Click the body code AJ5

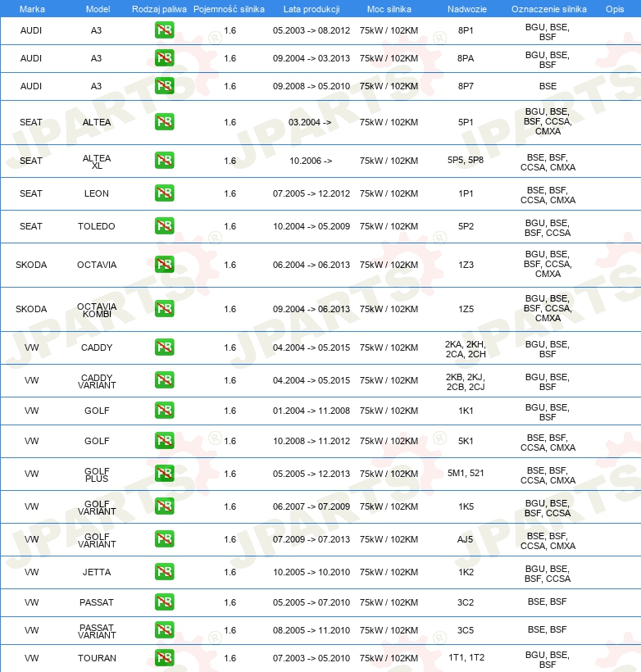pyautogui.click(x=466, y=539)
